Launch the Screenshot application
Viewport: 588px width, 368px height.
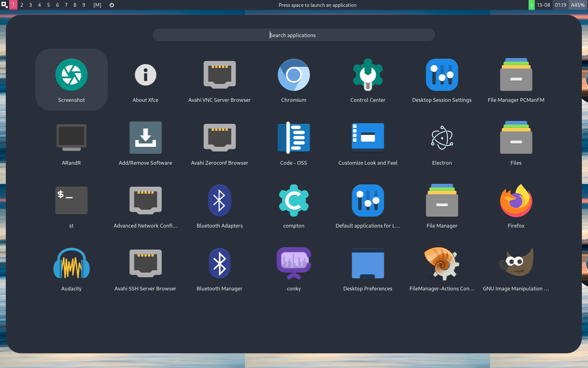point(71,80)
